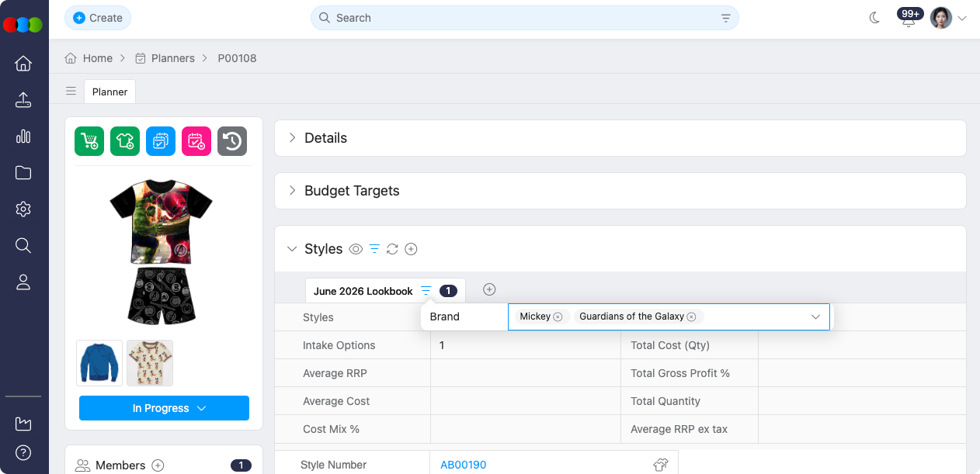Viewport: 980px width, 474px height.
Task: Select the upload icon in the sidebar
Action: [x=23, y=99]
